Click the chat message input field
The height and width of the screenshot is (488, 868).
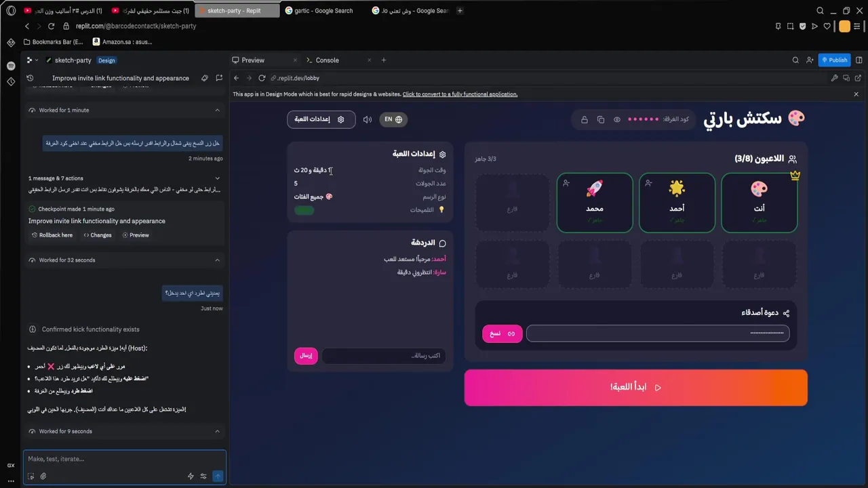click(x=384, y=356)
